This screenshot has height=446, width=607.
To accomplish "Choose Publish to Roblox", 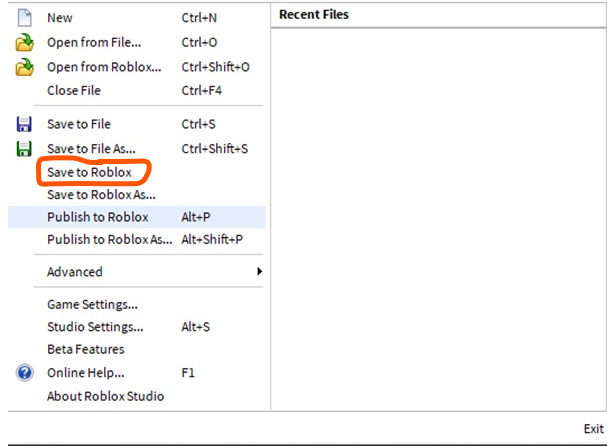I will [97, 217].
